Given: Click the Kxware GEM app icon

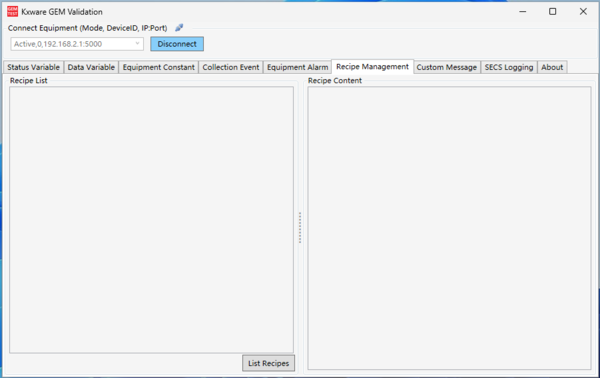Looking at the screenshot, I should [12, 11].
